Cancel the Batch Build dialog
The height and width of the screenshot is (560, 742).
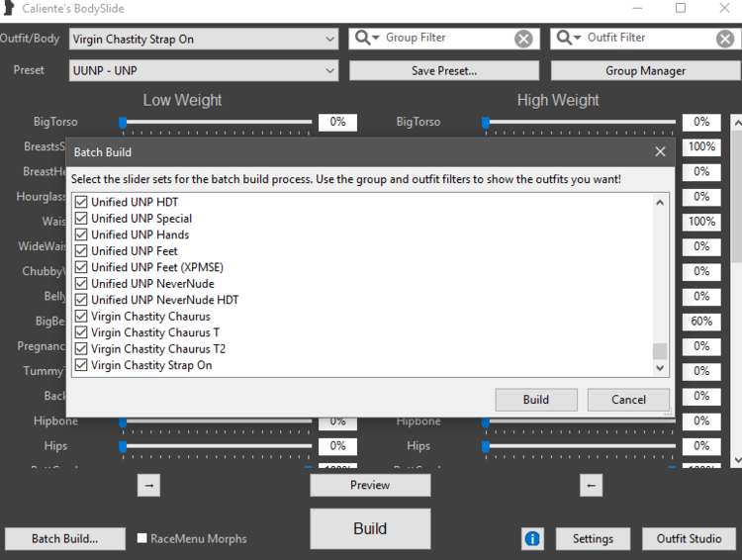(x=628, y=400)
